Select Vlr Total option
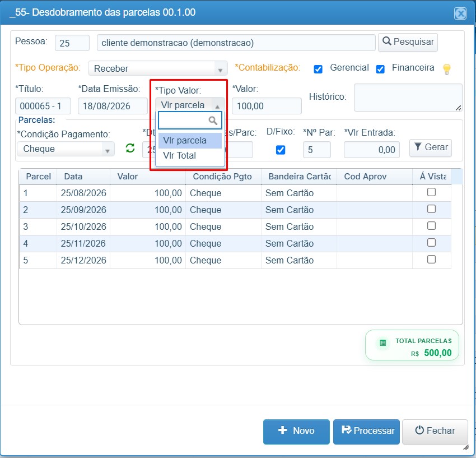Screen dimensions: 476x458 coord(190,156)
